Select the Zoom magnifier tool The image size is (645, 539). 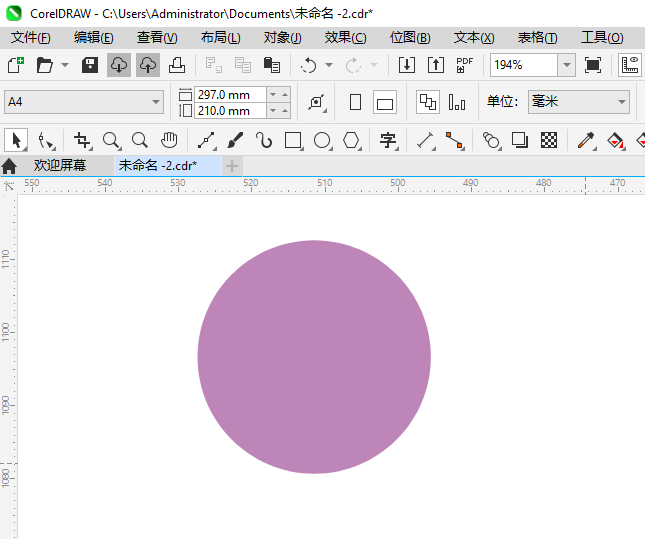(x=111, y=140)
